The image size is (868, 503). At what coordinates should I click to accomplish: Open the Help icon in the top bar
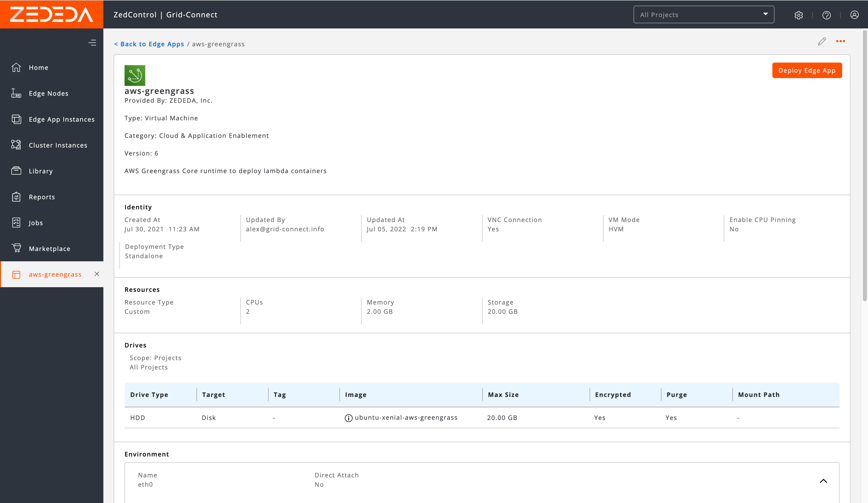pyautogui.click(x=827, y=15)
